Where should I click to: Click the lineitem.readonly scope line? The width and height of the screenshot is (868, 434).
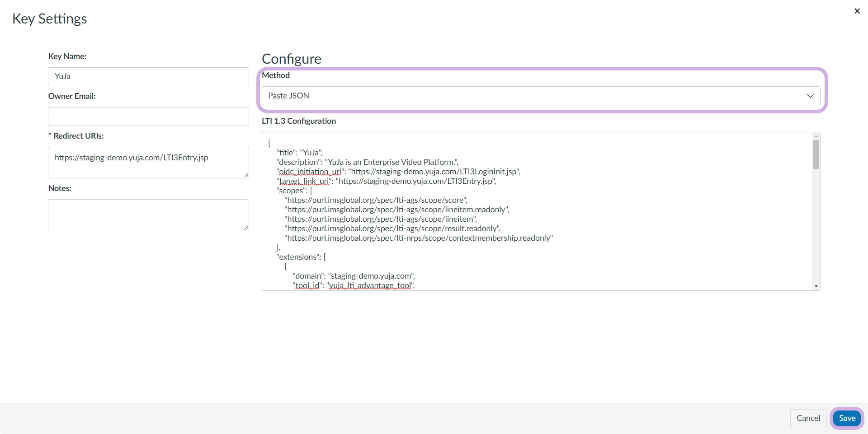point(397,210)
